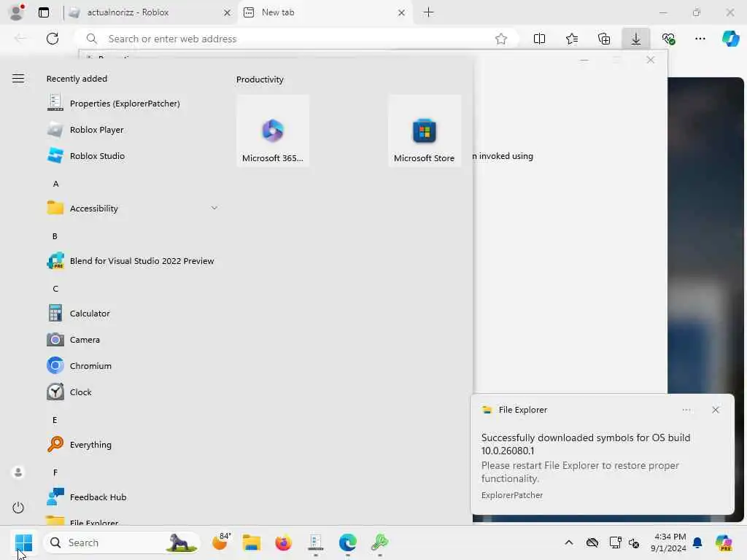Screen dimensions: 747x560
Task: Open File Explorer from the taskbar
Action: (252, 542)
